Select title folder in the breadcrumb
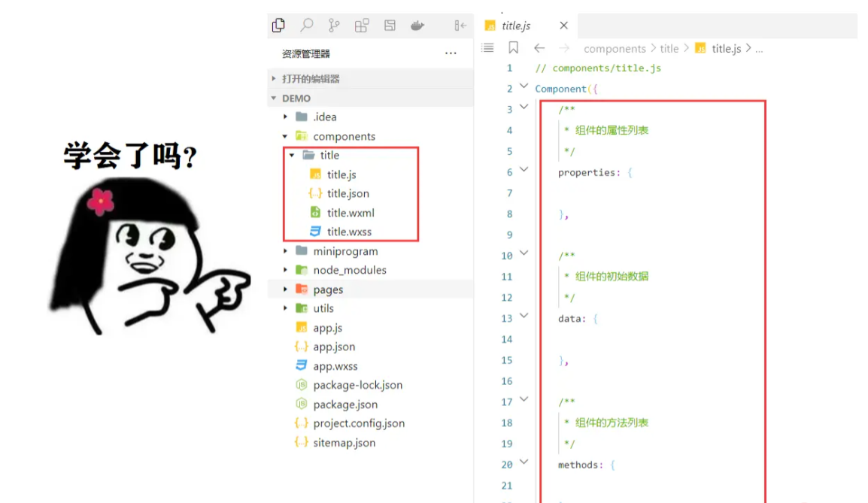This screenshot has width=868, height=503. point(669,49)
